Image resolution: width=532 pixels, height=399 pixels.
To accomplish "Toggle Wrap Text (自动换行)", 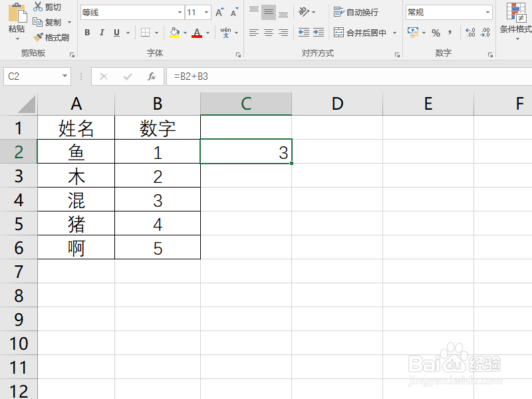I will pos(356,12).
